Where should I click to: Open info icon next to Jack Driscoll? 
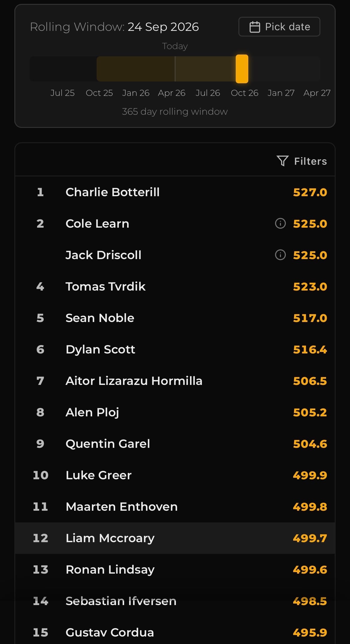[280, 255]
